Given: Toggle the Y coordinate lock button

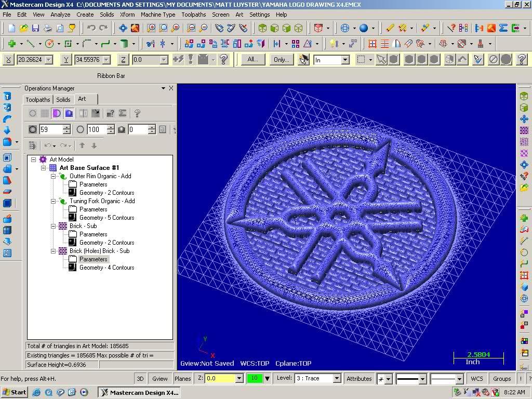Looking at the screenshot, I should click(x=66, y=60).
